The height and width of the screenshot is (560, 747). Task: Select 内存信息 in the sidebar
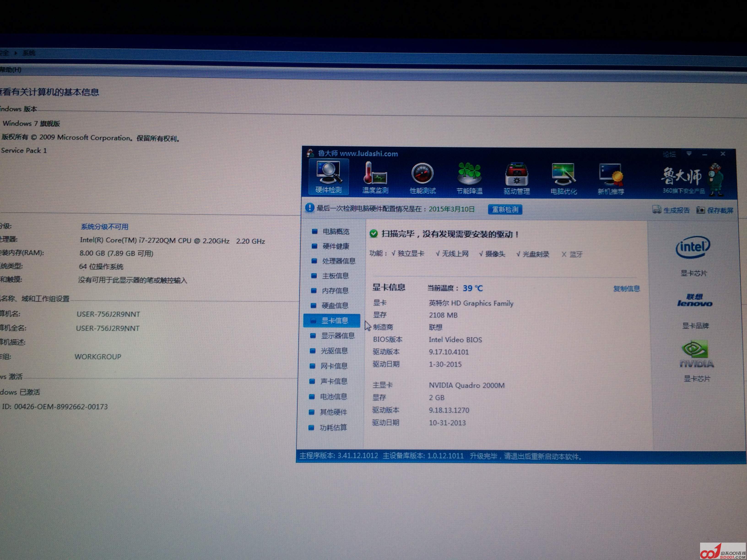point(335,291)
